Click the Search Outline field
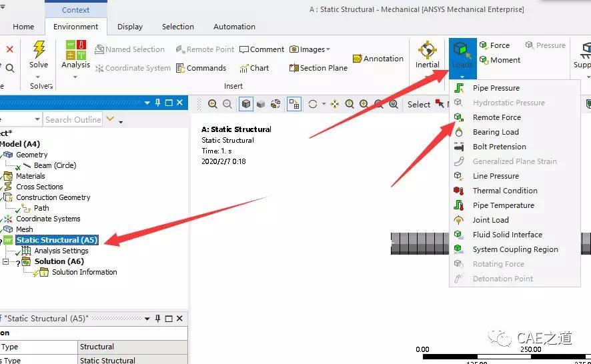Viewport: 591px width, 364px height. click(x=73, y=119)
